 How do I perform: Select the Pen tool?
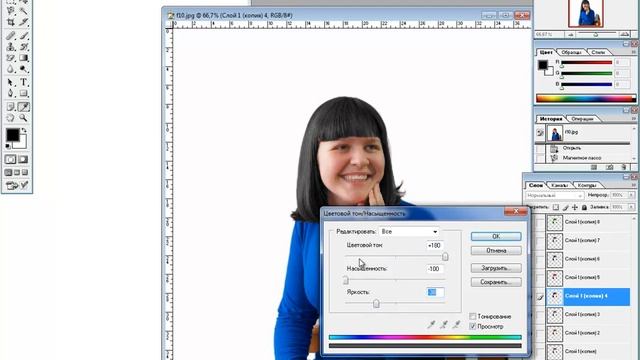(x=11, y=93)
